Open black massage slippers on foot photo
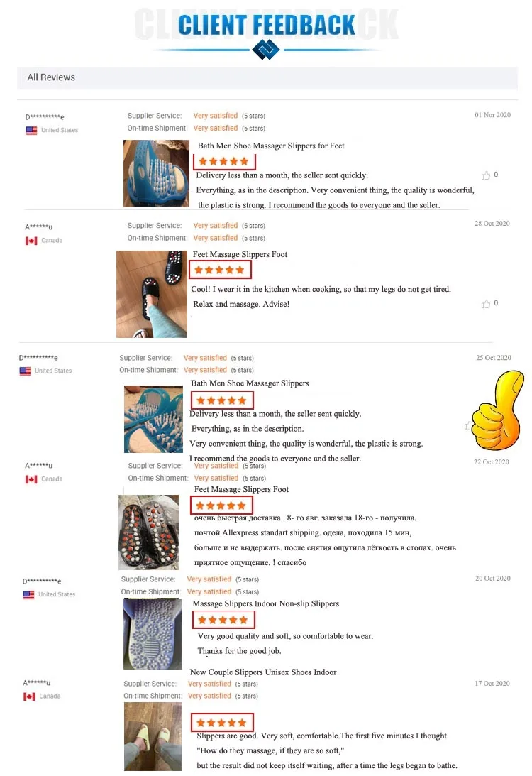This screenshot has width=532, height=776. 152,294
